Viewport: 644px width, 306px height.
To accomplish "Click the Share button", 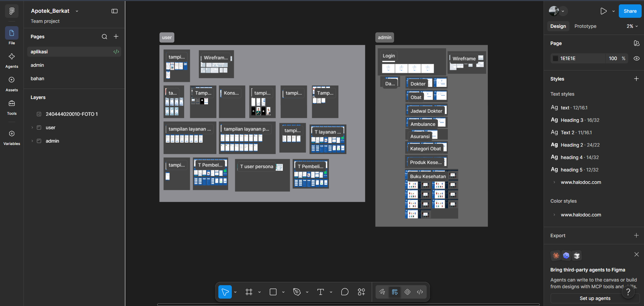I will point(630,11).
